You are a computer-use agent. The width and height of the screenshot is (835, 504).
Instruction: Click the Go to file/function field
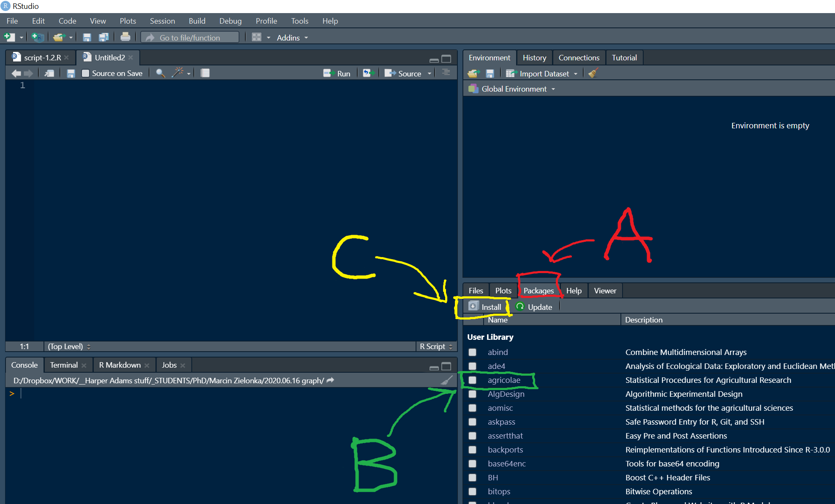click(190, 38)
